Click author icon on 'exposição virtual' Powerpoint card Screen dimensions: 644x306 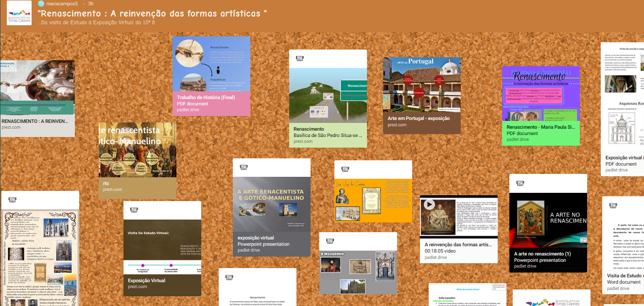[x=244, y=167]
